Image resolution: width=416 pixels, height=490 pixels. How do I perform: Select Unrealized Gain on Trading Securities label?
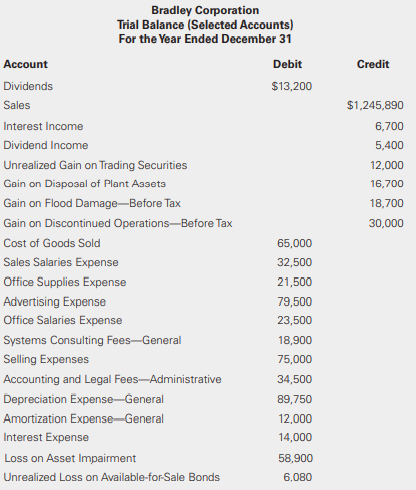tap(95, 165)
